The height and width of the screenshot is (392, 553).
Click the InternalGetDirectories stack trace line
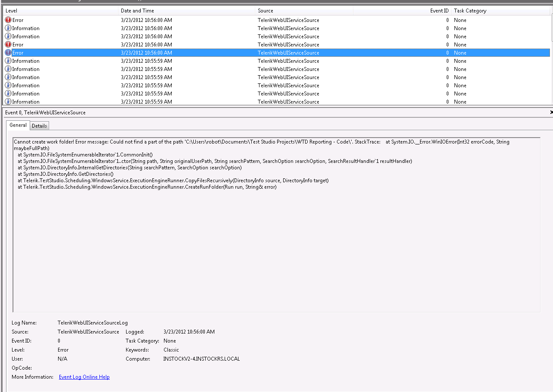pyautogui.click(x=130, y=167)
